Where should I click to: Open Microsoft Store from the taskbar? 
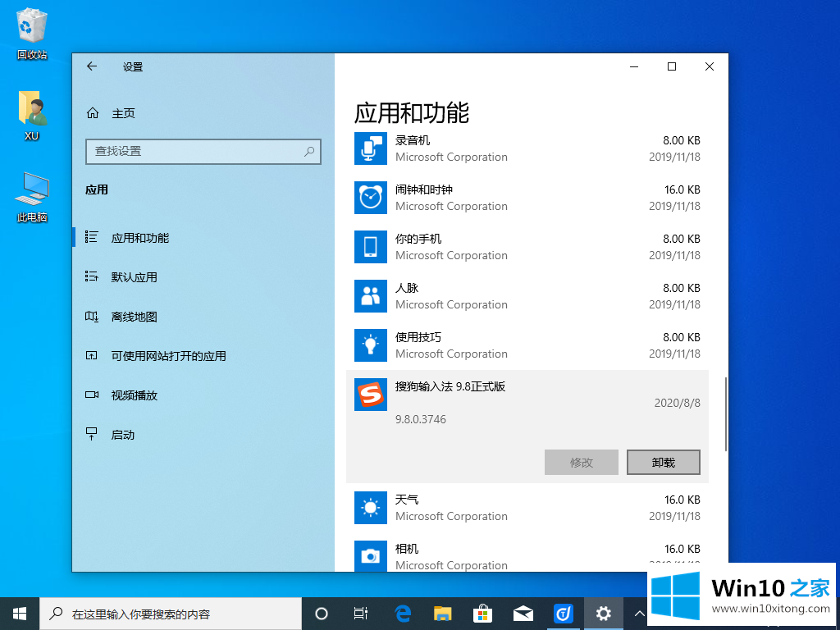pyautogui.click(x=482, y=614)
